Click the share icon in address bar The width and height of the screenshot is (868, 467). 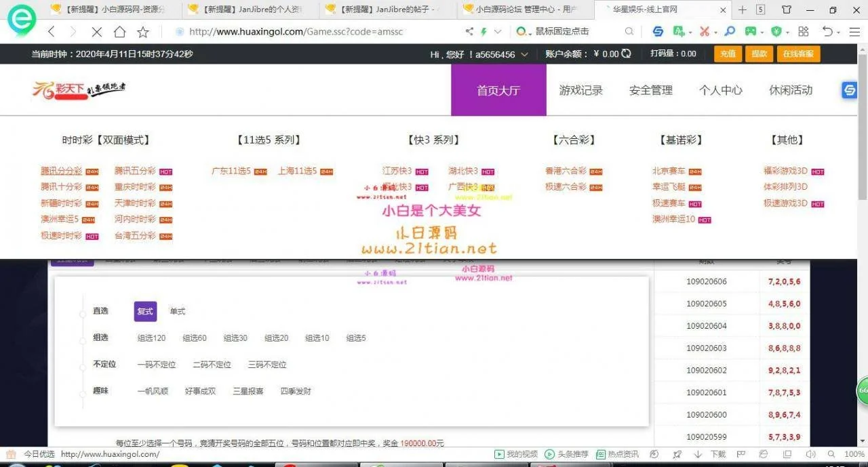coord(469,32)
